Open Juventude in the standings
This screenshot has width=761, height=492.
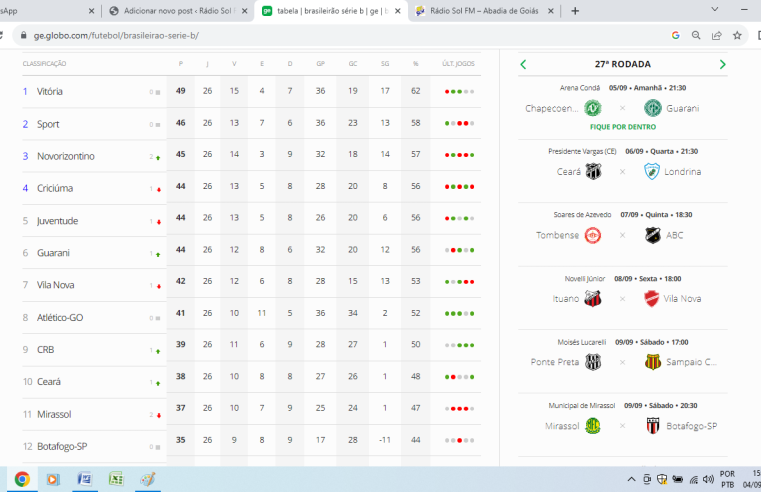pyautogui.click(x=57, y=221)
